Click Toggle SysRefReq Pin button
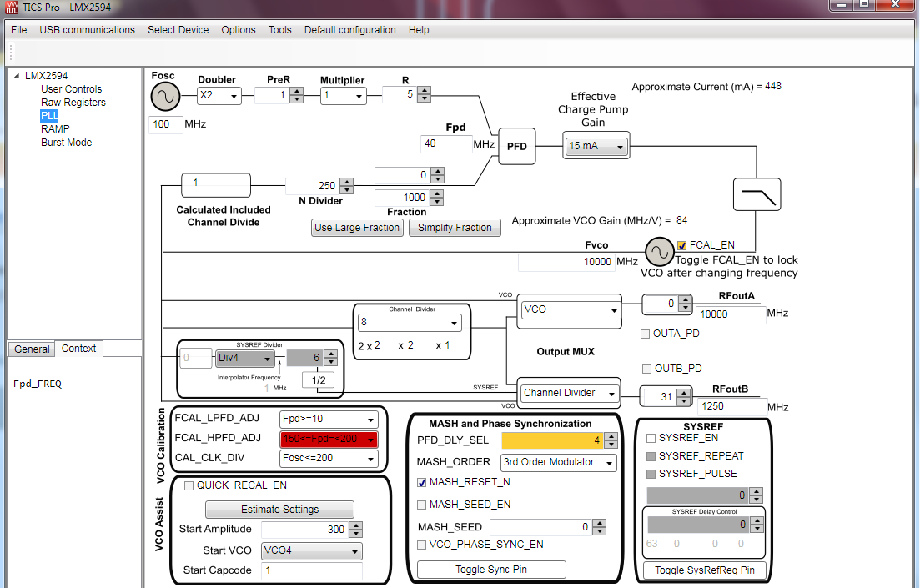The height and width of the screenshot is (588, 920). [705, 570]
